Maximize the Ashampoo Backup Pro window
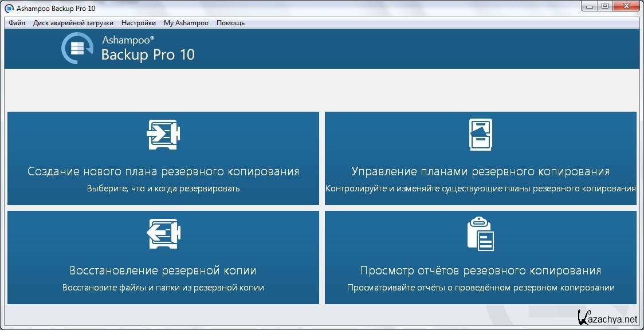 pyautogui.click(x=605, y=7)
